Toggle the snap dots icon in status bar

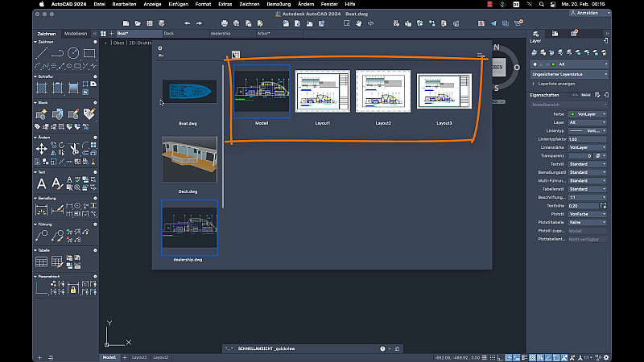pyautogui.click(x=493, y=357)
